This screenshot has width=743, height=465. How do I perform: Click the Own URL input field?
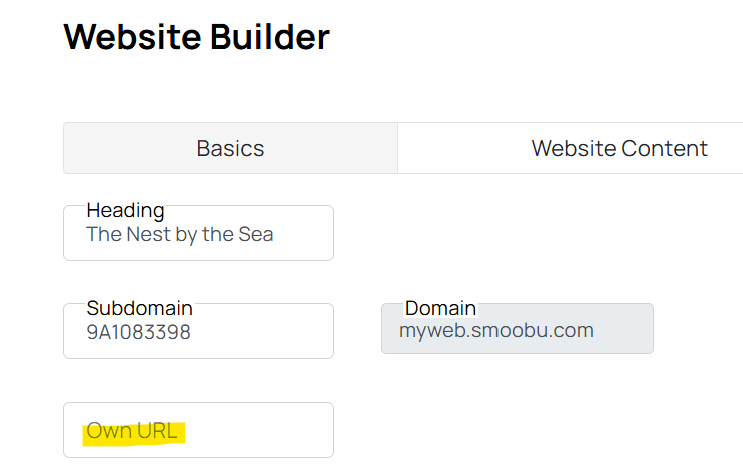(x=199, y=430)
